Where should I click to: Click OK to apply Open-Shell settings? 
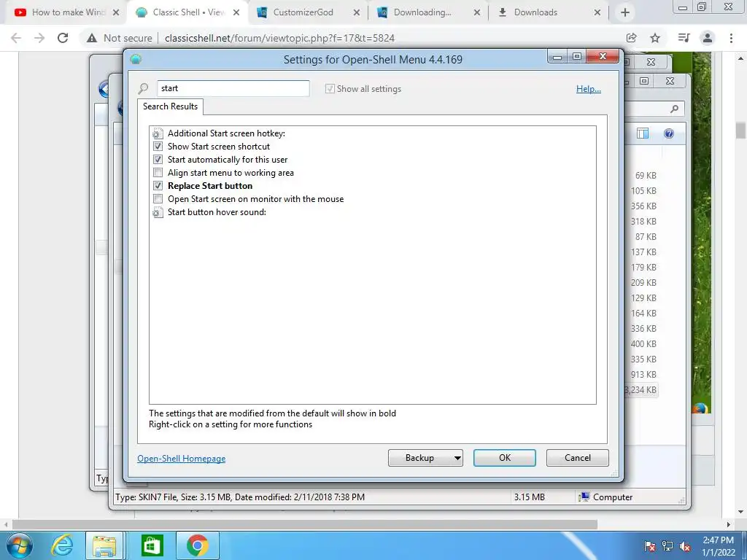pos(505,458)
